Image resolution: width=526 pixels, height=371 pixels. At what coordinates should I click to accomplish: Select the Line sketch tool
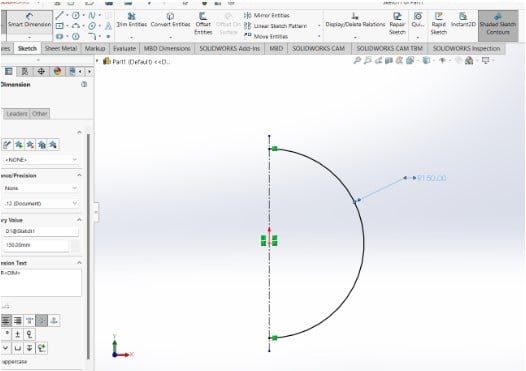[59, 15]
